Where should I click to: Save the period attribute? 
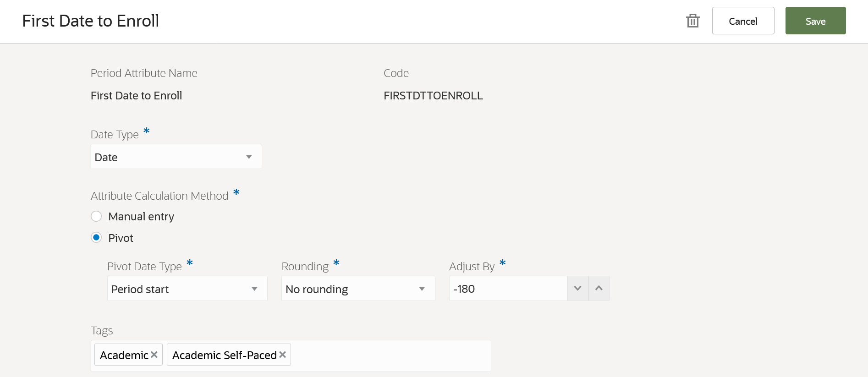coord(815,21)
